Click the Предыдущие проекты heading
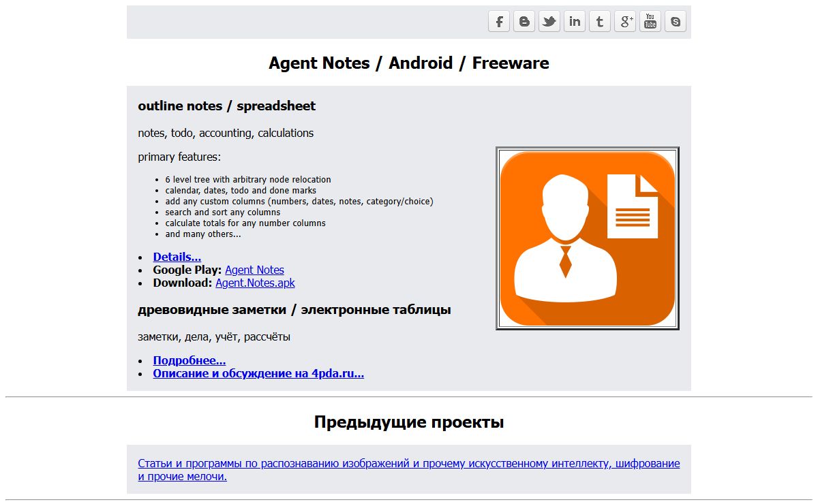 pyautogui.click(x=409, y=422)
